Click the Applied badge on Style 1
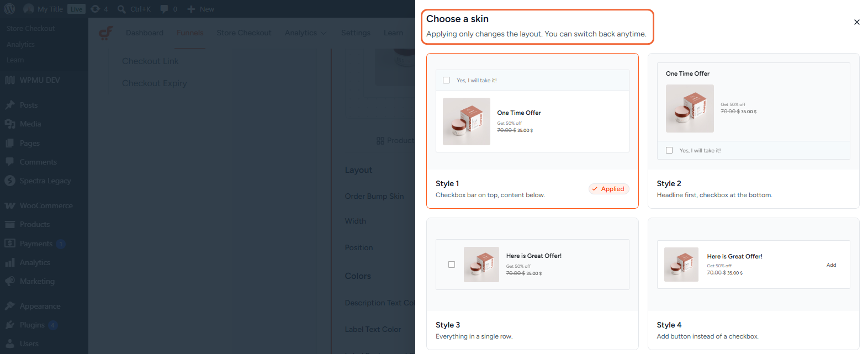 (608, 189)
